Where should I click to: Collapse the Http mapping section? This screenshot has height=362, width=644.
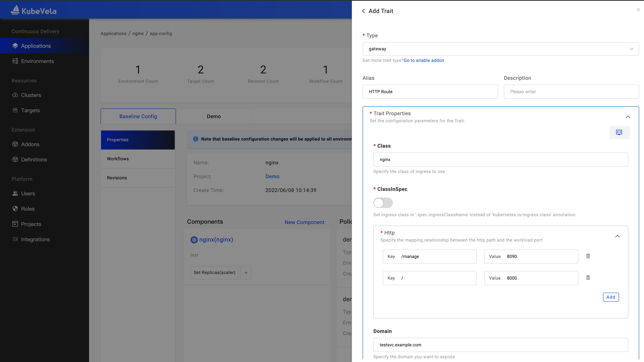617,236
